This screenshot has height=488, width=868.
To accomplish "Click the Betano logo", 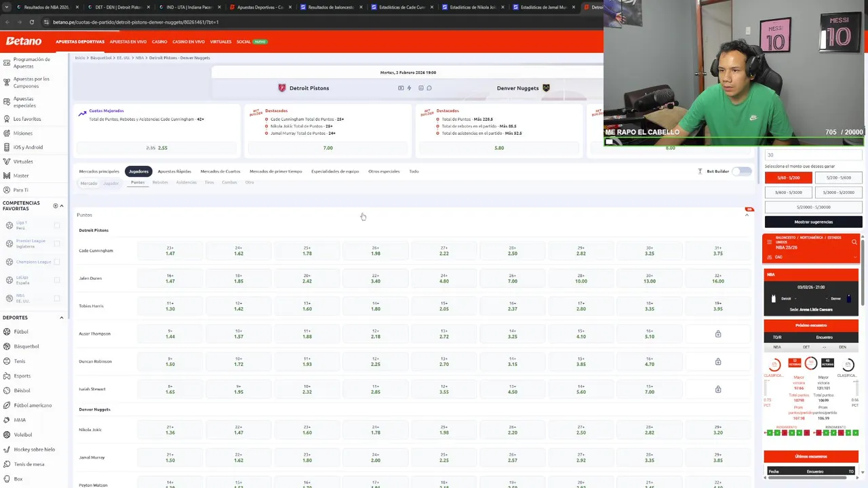I will point(24,41).
